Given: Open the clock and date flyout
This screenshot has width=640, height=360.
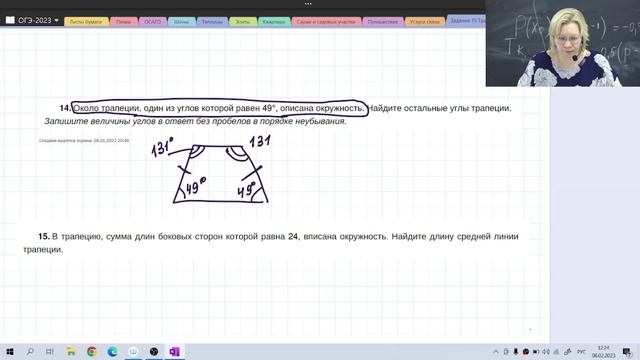Looking at the screenshot, I should tap(603, 351).
